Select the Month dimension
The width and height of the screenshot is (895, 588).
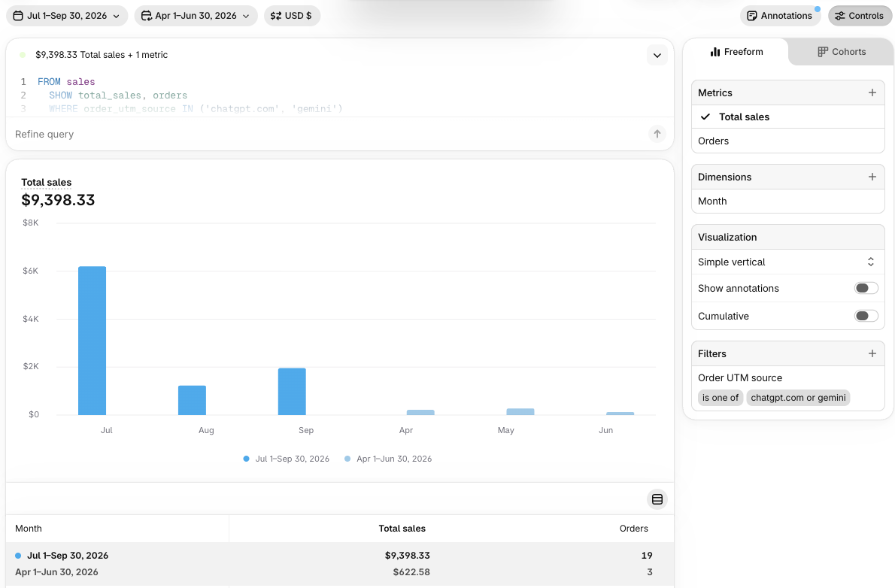(x=787, y=201)
